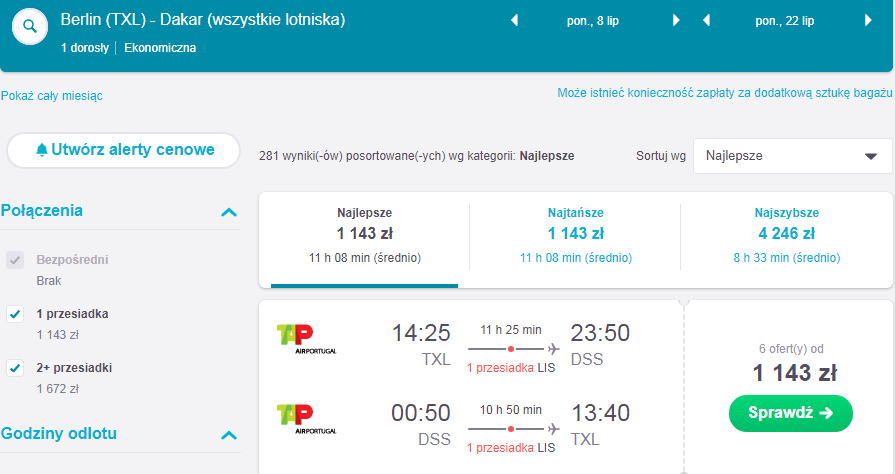This screenshot has height=474, width=895.
Task: Click the outbound departure time 14:25
Action: pyautogui.click(x=421, y=333)
